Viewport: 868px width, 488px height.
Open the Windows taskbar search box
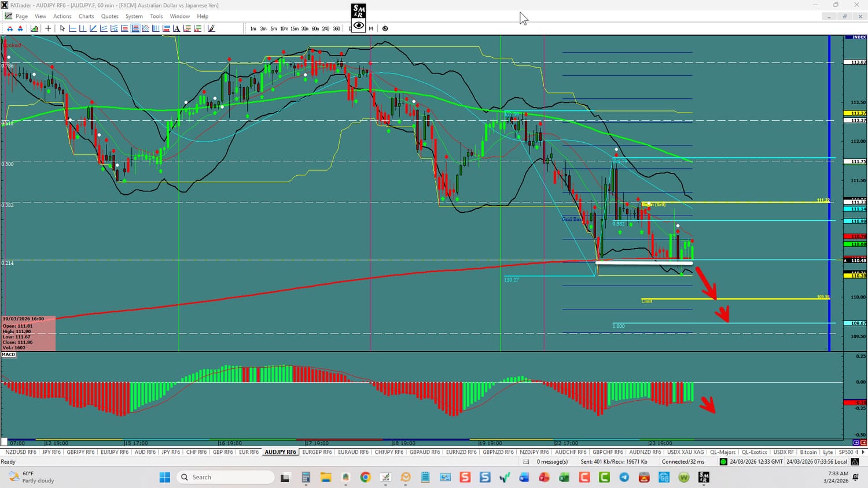click(226, 477)
